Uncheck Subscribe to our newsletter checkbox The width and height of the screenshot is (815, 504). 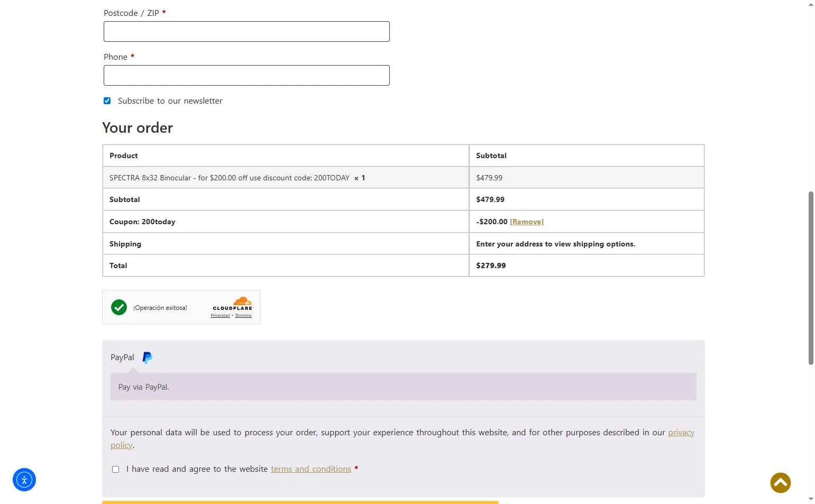click(x=107, y=101)
